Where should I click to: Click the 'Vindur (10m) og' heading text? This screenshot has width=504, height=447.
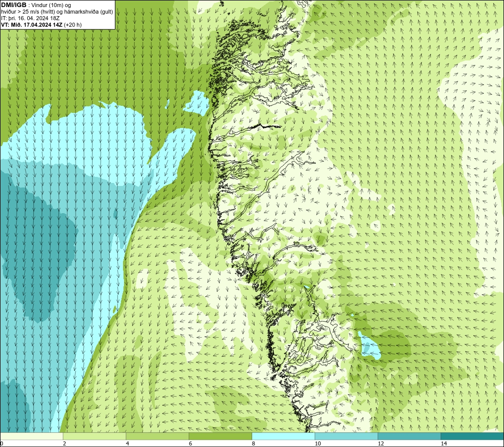tap(51, 6)
